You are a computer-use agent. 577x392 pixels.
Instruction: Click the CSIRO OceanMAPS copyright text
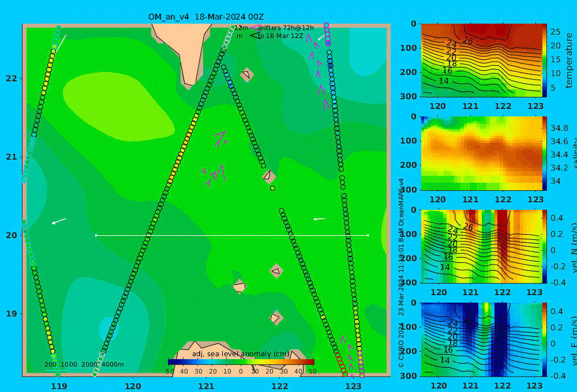coord(401,273)
